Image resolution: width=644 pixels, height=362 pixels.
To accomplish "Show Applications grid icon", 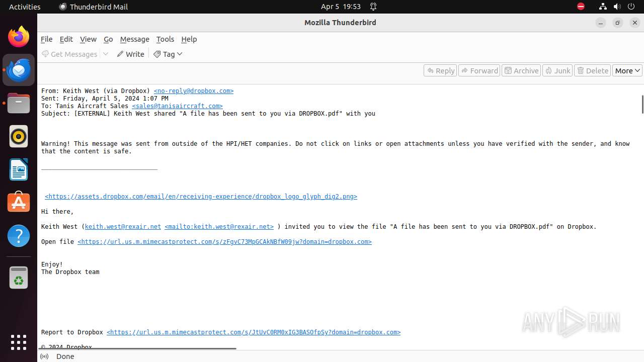I will click(19, 342).
